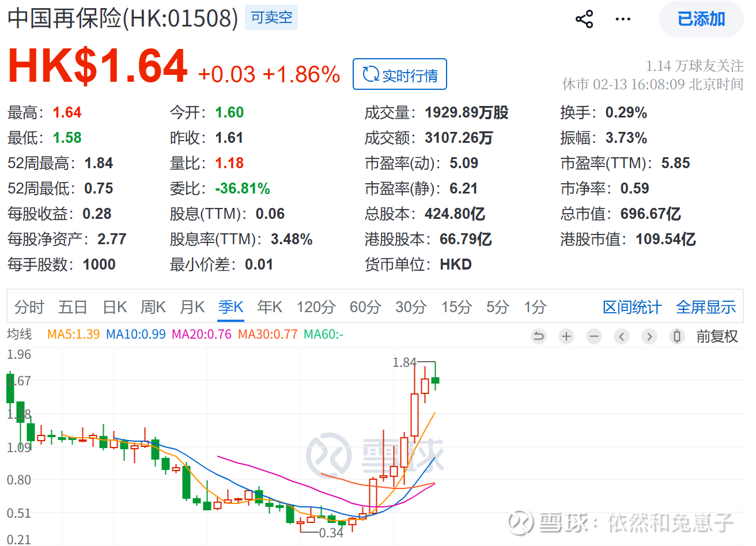Screen dimensions: 756x546
Task: Click the current price HK$1.64
Action: click(x=97, y=66)
